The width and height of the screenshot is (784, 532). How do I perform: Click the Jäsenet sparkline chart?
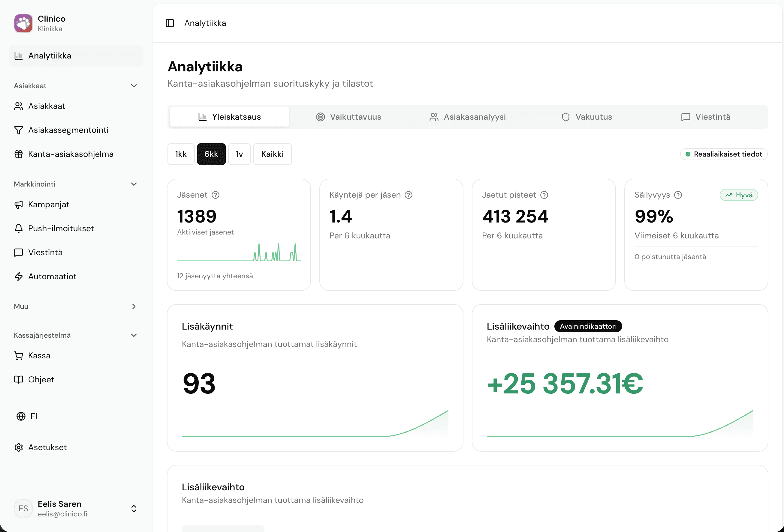pyautogui.click(x=239, y=253)
